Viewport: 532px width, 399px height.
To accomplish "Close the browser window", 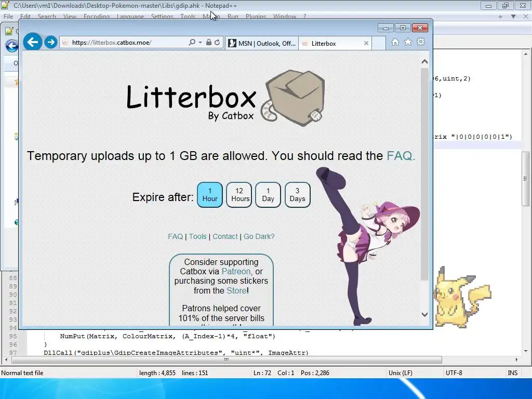I will [x=420, y=28].
